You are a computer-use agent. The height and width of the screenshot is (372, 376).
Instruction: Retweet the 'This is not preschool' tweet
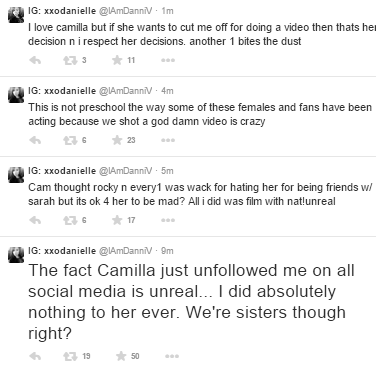tap(70, 140)
